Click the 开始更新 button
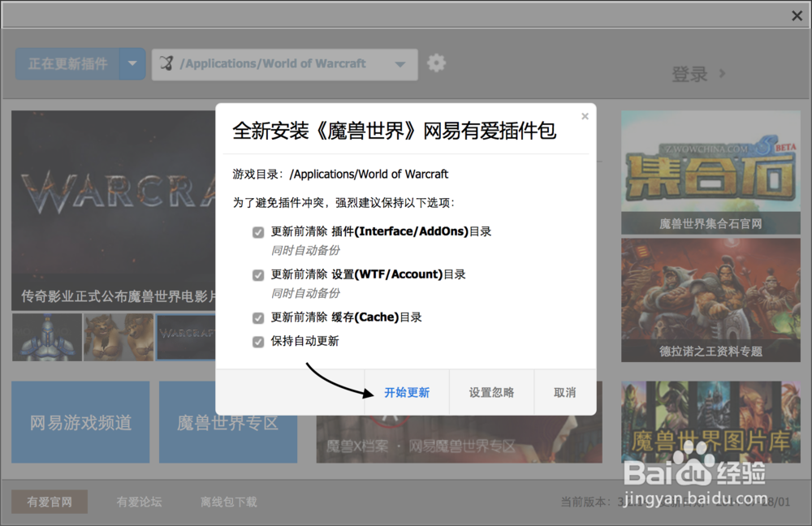Viewport: 812px width, 526px height. 407,392
